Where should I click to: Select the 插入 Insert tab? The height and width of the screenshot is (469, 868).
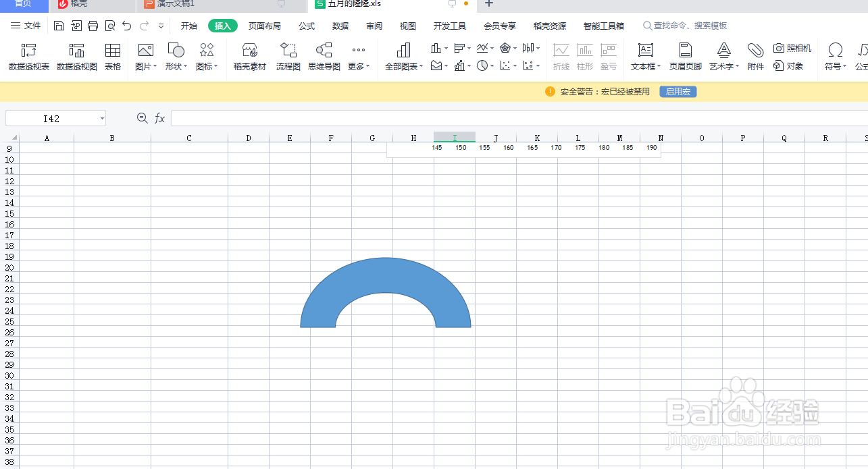(223, 26)
